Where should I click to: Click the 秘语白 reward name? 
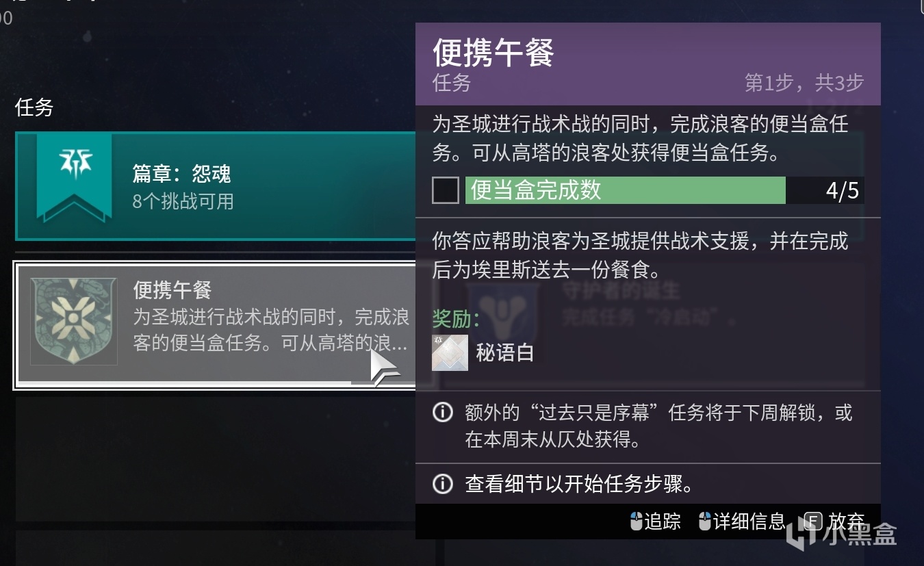point(504,353)
